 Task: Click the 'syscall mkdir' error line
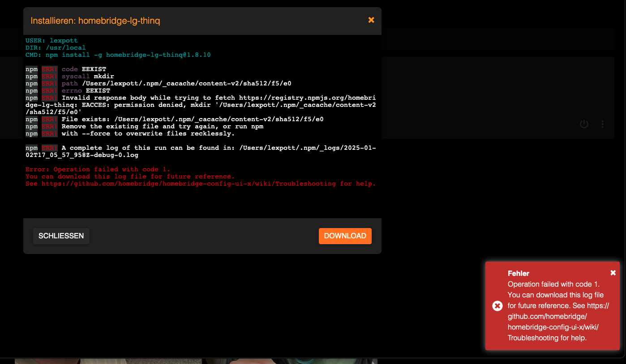tap(88, 76)
